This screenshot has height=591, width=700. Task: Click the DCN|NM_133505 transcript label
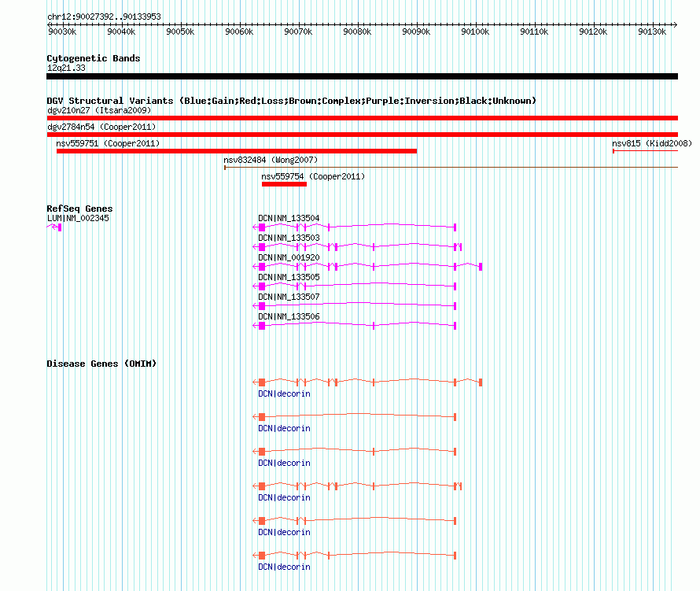(x=289, y=277)
